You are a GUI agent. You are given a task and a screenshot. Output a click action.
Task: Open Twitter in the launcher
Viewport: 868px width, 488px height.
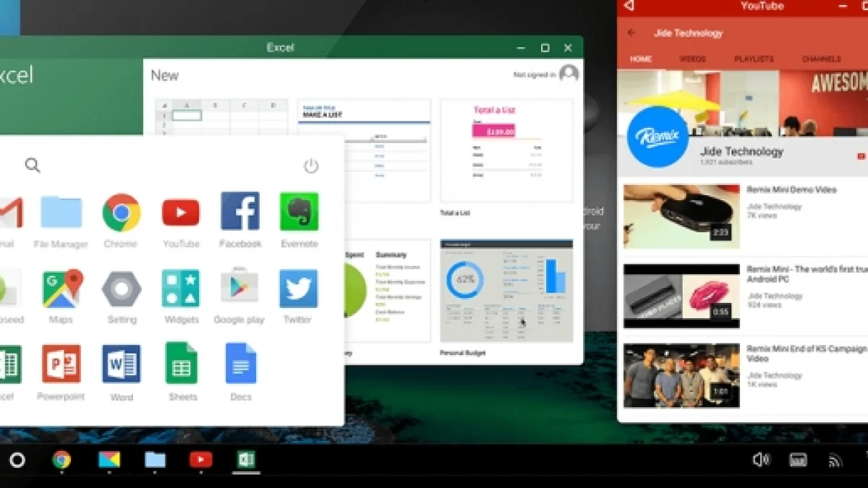[298, 289]
